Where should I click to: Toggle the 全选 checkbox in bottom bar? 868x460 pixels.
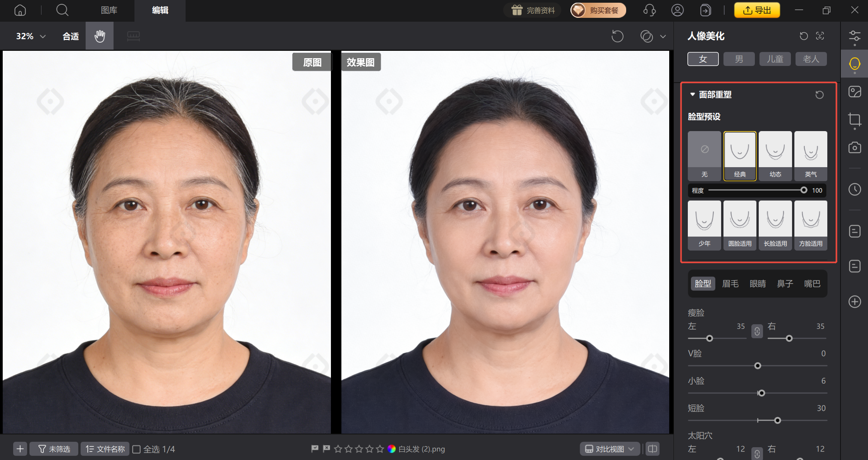click(136, 449)
